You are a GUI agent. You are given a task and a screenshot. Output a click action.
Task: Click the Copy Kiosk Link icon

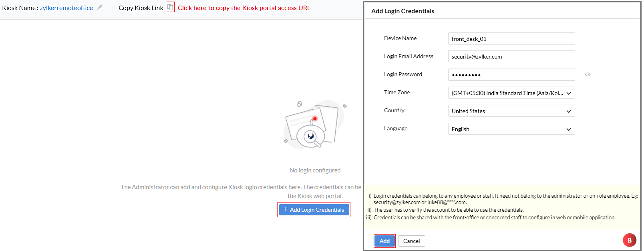coord(170,7)
